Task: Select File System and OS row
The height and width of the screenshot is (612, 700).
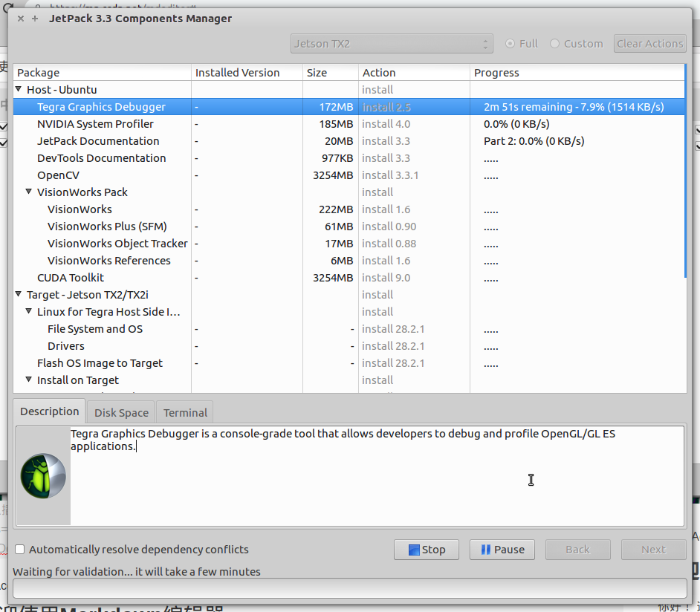Action: point(349,329)
